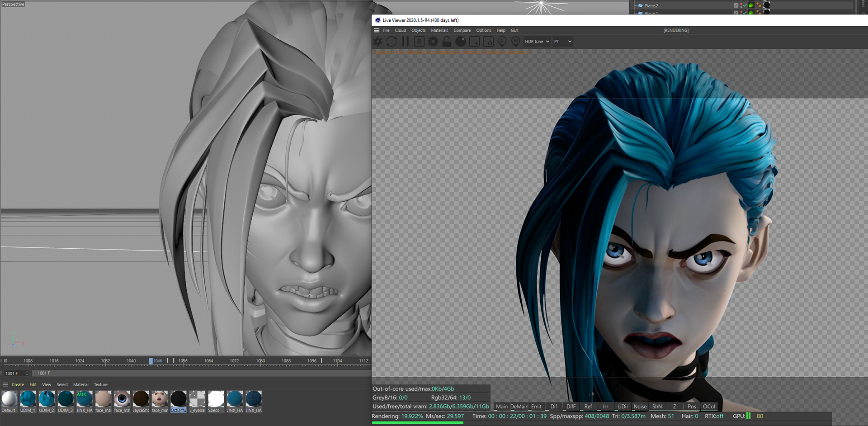The width and height of the screenshot is (868, 426).
Task: Click the R reset render data icon
Action: click(419, 42)
